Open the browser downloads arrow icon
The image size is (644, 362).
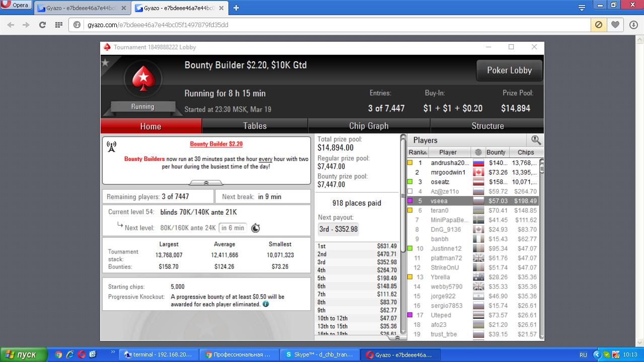[633, 25]
